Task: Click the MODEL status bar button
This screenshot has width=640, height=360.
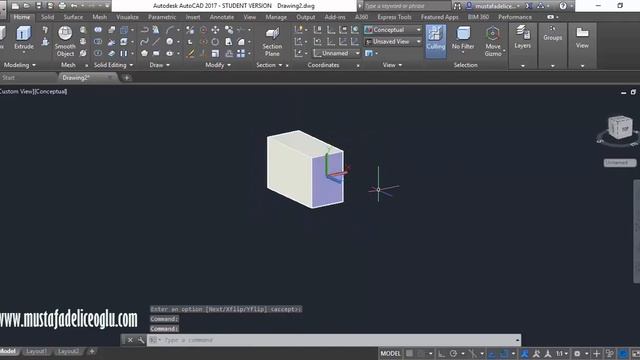Action: pos(391,353)
